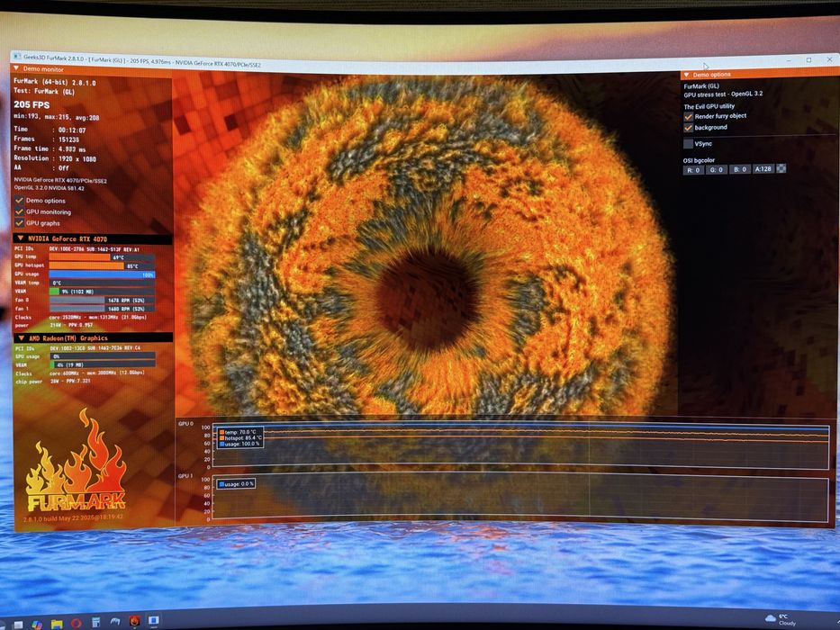Viewport: 840px width, 630px height.
Task: Click the B: 0 bgcolor field
Action: click(739, 169)
